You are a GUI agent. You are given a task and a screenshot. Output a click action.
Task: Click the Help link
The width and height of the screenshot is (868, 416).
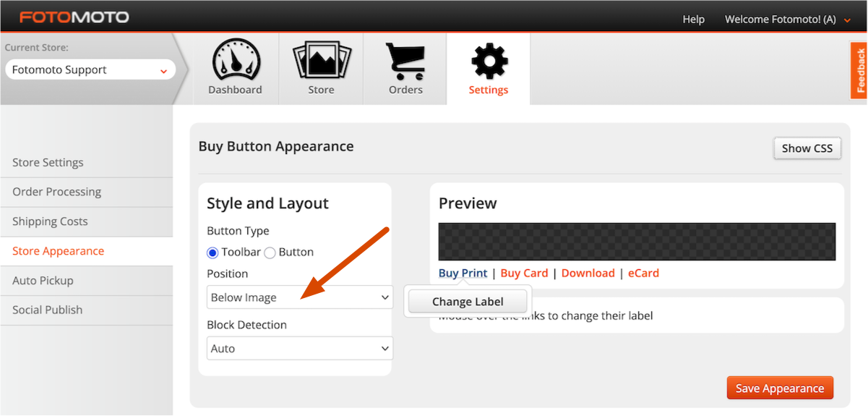click(x=694, y=20)
